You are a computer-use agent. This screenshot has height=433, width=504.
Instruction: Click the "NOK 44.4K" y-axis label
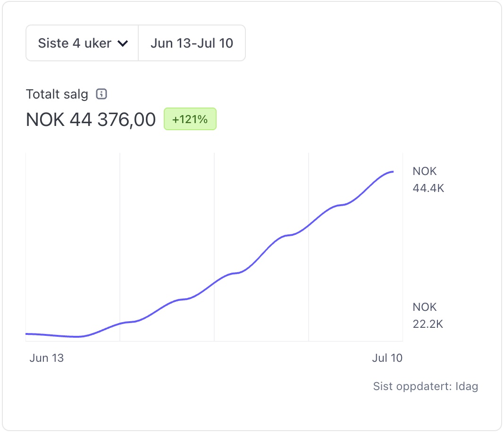(428, 180)
